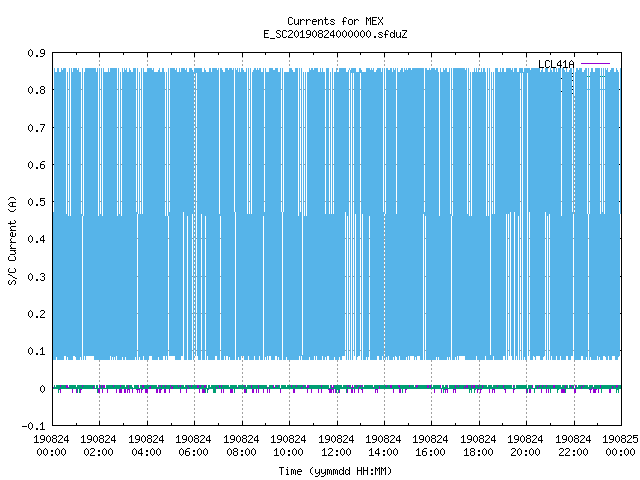640x480 pixels.
Task: Select the file name "E_SC20190824000000.sfduZ" subtitle
Action: (335, 34)
